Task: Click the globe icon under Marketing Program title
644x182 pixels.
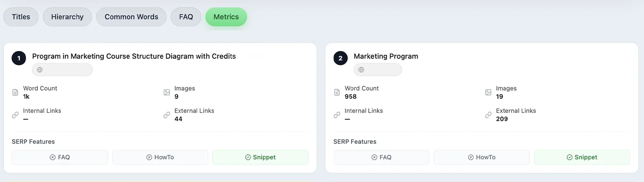Action: [x=361, y=70]
